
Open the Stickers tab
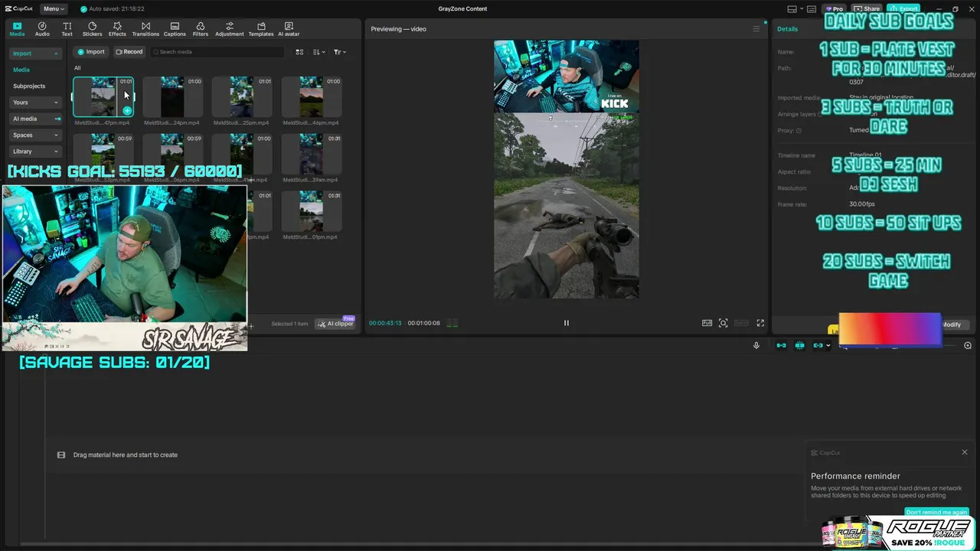(92, 29)
